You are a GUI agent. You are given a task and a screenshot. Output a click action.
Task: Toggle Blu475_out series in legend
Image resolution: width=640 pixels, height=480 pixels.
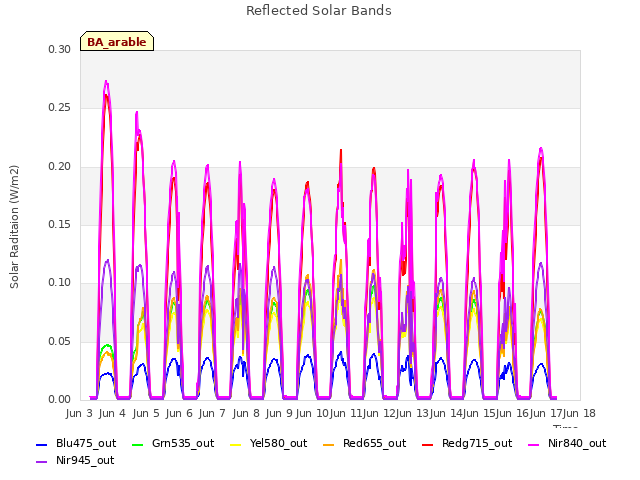76,443
